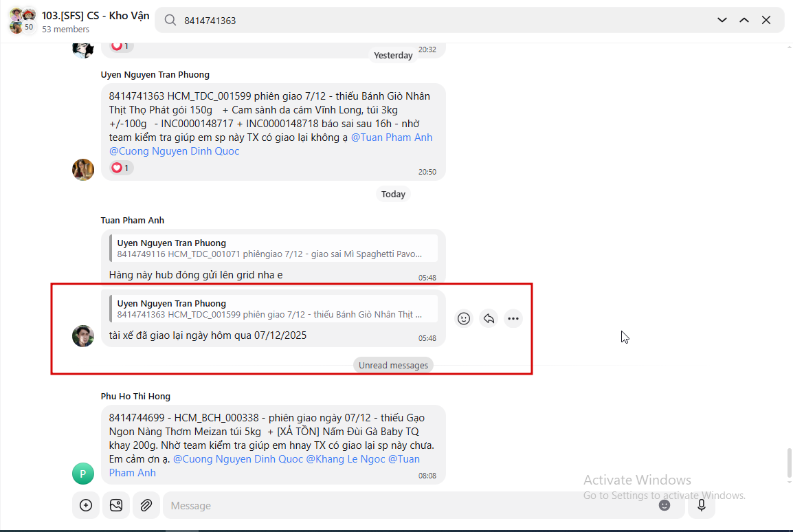Screen dimensions: 793x532
Task: Open Tuan Pham Anh avatar
Action: point(83,336)
